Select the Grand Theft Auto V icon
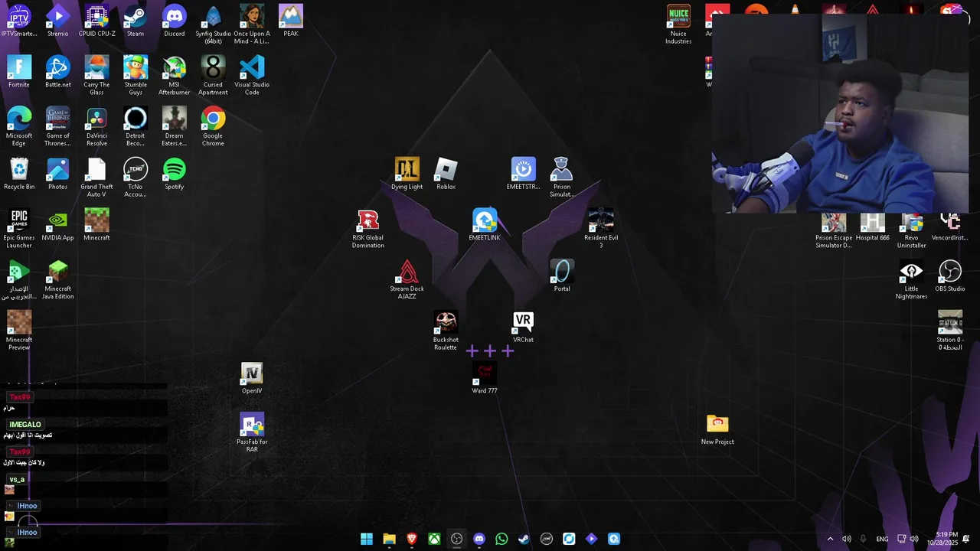The image size is (980, 551). (x=96, y=178)
